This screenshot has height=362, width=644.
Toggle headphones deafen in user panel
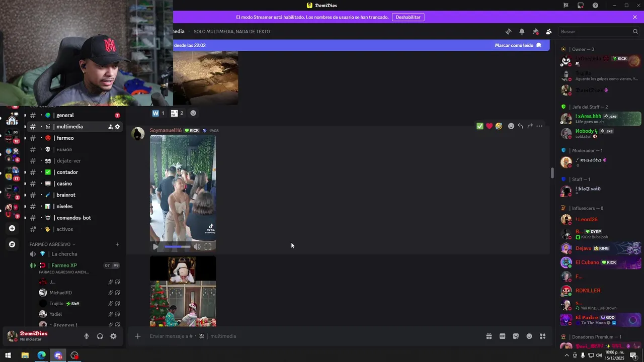100,336
